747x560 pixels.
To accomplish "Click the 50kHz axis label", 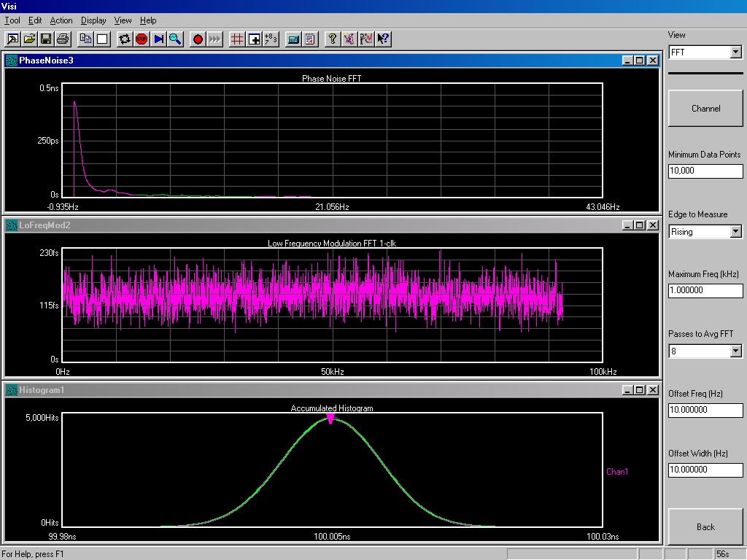I will (332, 371).
